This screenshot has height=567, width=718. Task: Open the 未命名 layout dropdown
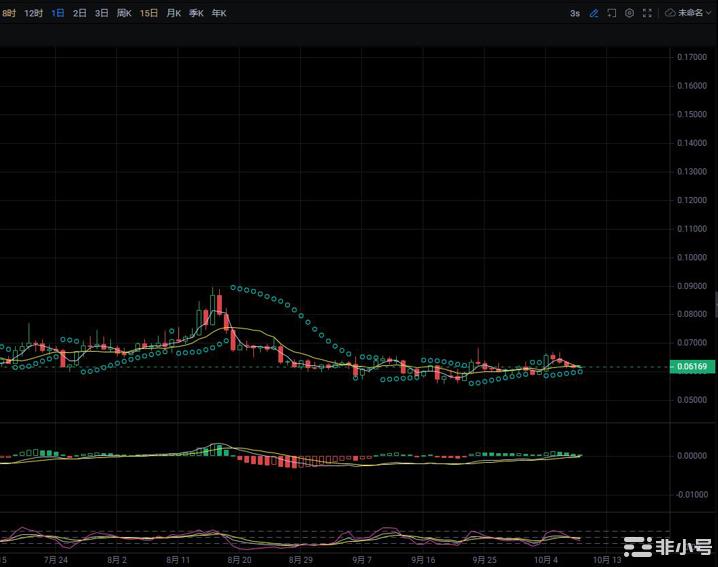click(694, 13)
